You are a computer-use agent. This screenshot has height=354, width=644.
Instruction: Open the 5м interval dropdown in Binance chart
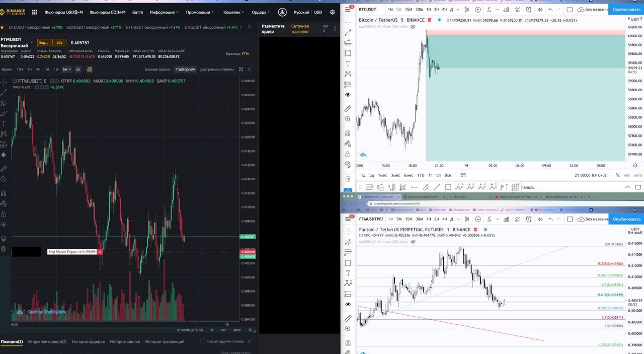66,69
